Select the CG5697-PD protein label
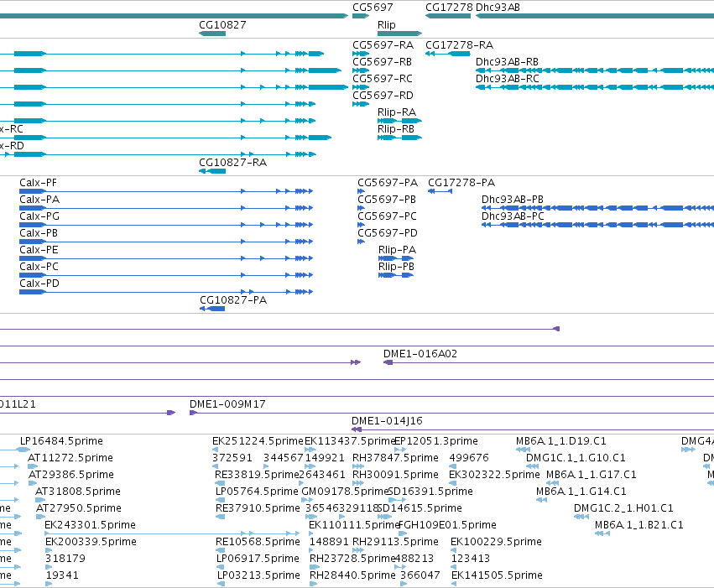The height and width of the screenshot is (588, 714). (388, 233)
